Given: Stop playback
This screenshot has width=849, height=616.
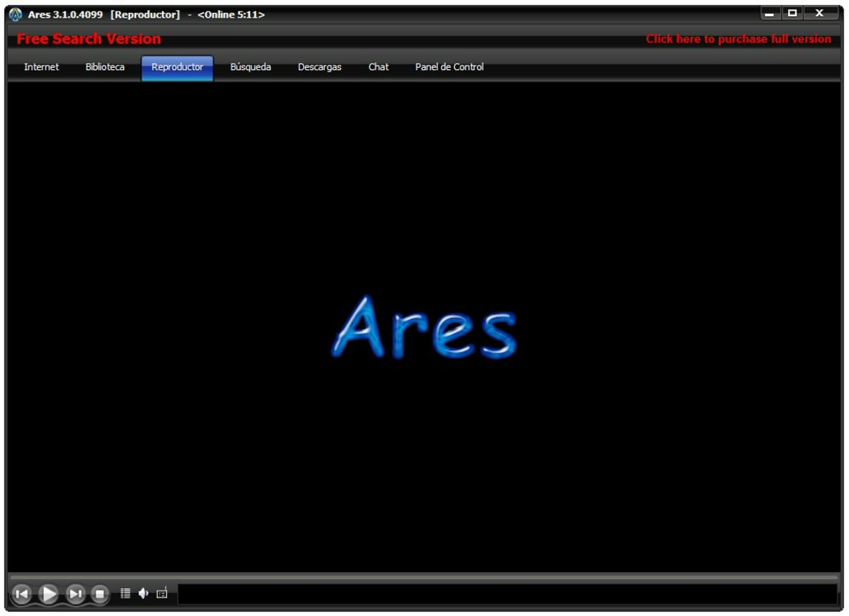Looking at the screenshot, I should (99, 594).
